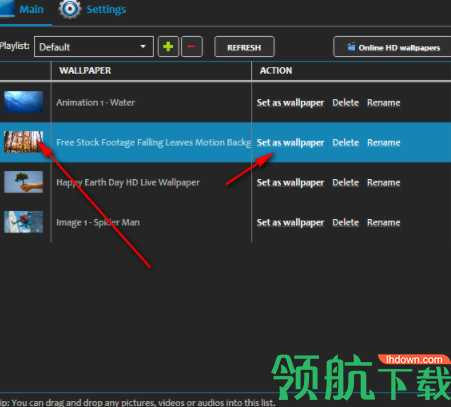Add a playlist with the green plus
Image resolution: width=451 pixels, height=407 pixels.
tap(168, 47)
